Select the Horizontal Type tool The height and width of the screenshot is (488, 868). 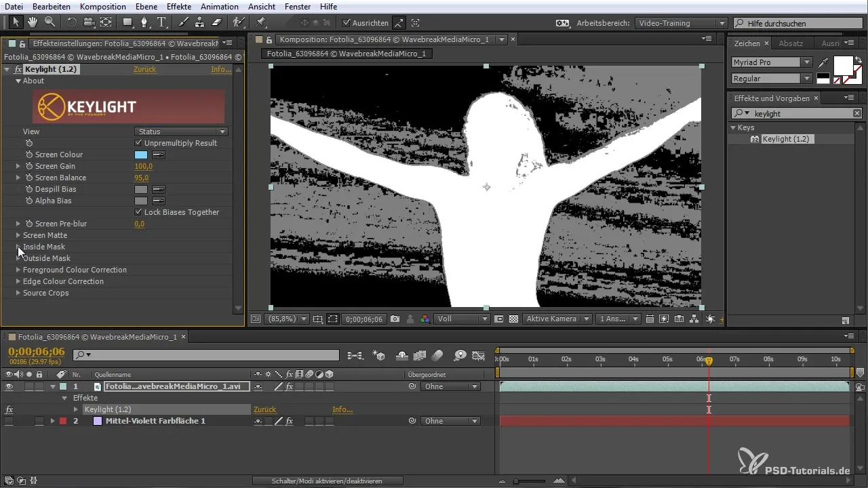point(161,22)
